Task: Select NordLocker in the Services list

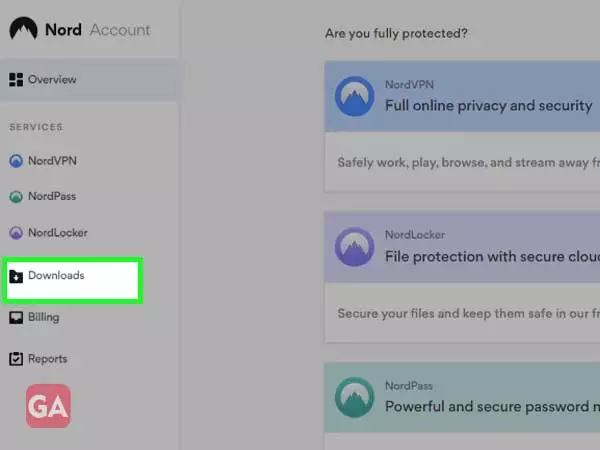Action: 58,233
